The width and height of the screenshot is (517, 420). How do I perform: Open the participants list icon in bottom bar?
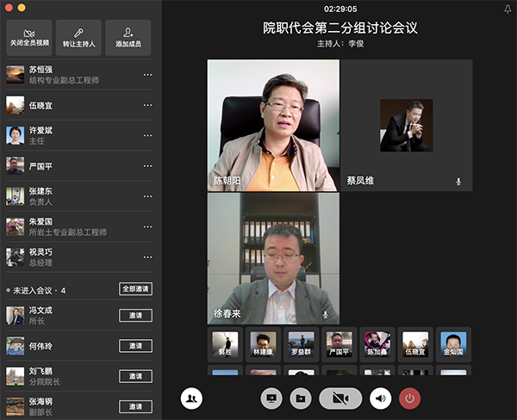click(191, 398)
